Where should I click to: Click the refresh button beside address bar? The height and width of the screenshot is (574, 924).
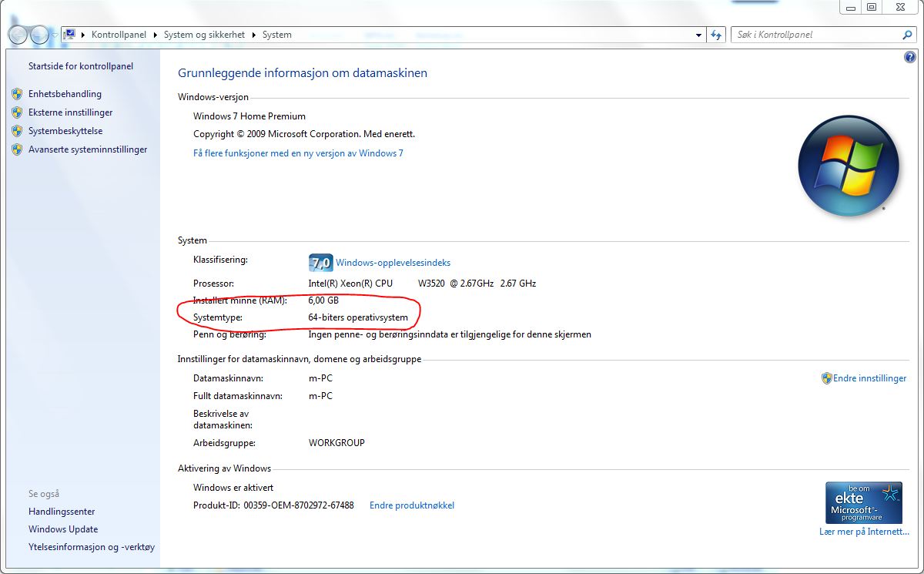(x=717, y=35)
